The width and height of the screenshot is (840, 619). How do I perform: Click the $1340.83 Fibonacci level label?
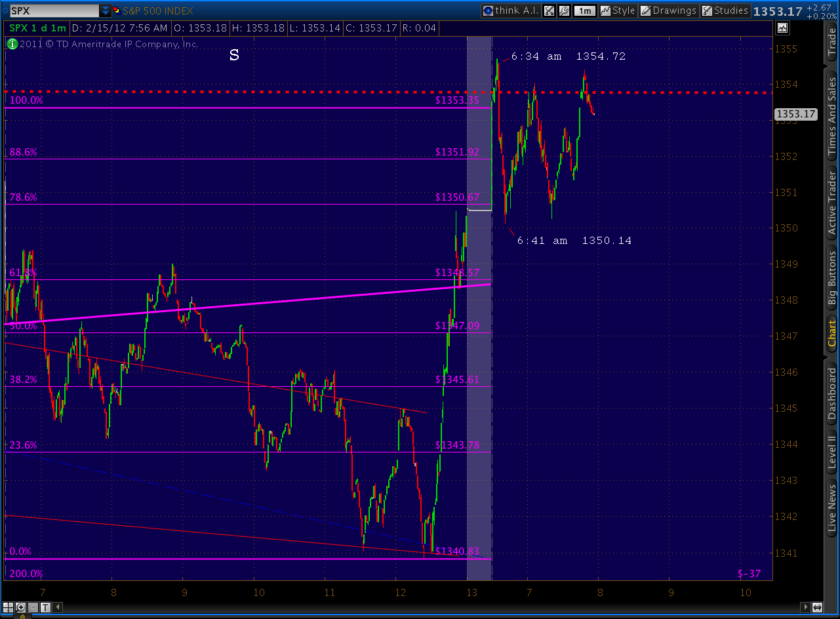point(457,551)
